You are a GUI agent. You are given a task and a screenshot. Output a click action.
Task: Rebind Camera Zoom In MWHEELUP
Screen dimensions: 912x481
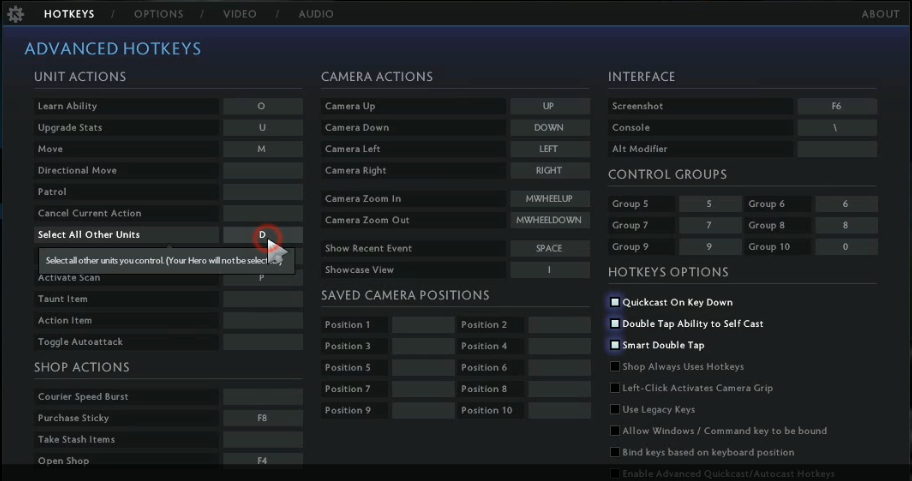tap(550, 198)
